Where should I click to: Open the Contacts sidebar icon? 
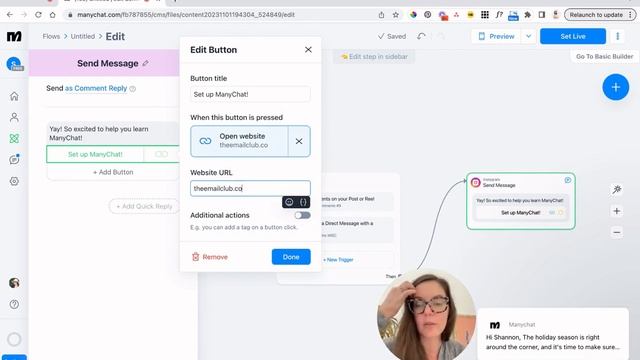[14, 118]
